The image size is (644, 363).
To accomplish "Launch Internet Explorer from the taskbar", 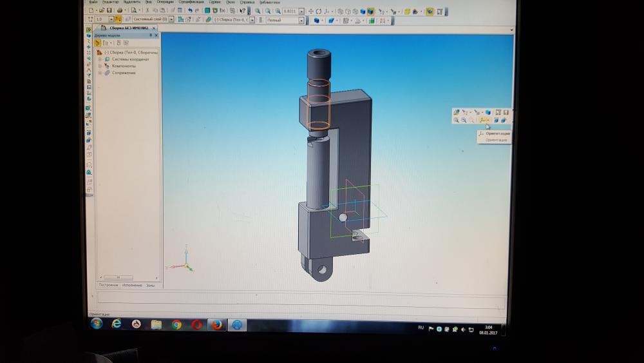I will (117, 324).
